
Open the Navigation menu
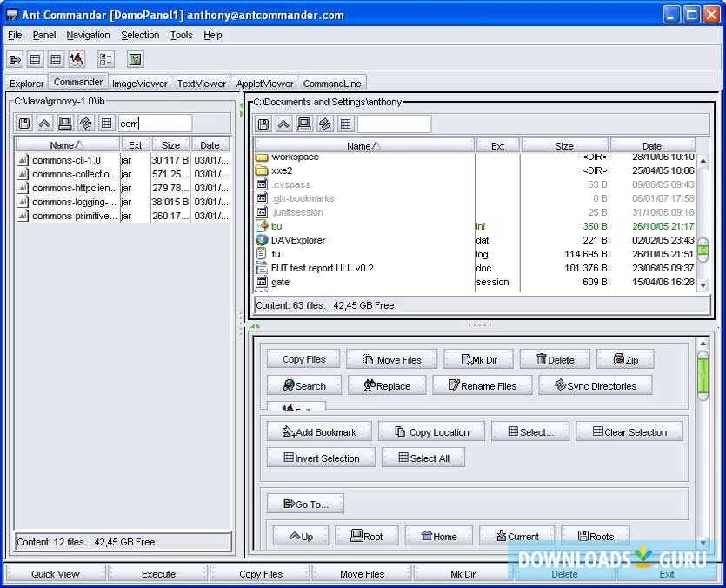(88, 35)
